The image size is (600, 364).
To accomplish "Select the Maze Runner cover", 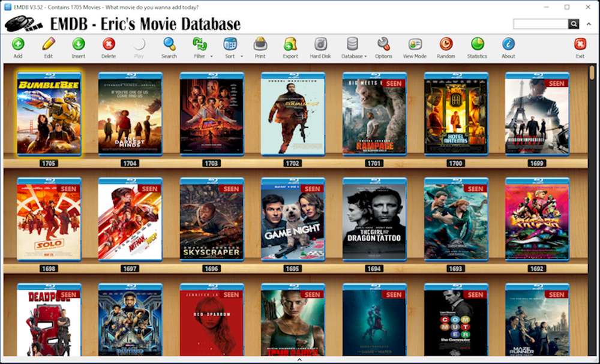I will coord(537,320).
